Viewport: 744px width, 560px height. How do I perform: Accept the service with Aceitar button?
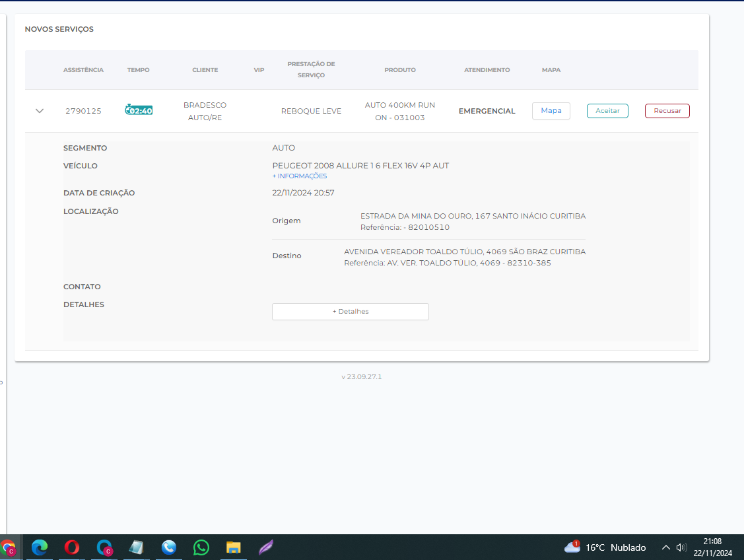coord(607,111)
